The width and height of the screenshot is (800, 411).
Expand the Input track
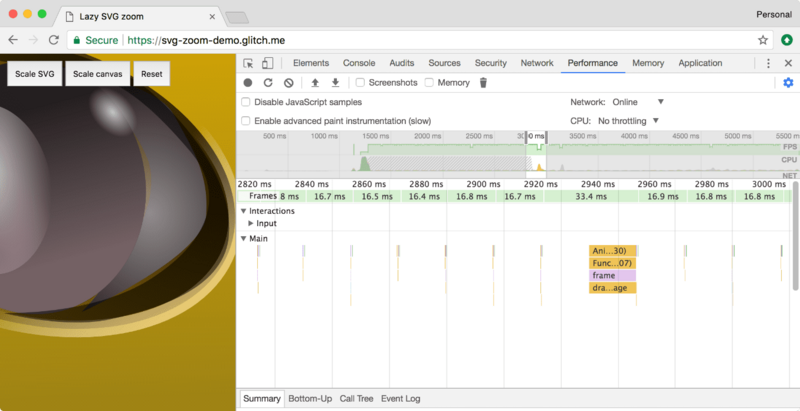pyautogui.click(x=251, y=223)
